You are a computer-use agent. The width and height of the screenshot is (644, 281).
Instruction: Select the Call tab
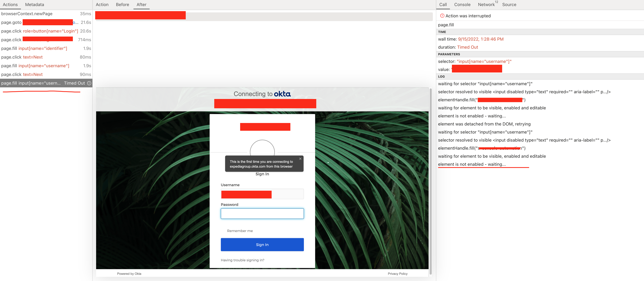(x=443, y=4)
